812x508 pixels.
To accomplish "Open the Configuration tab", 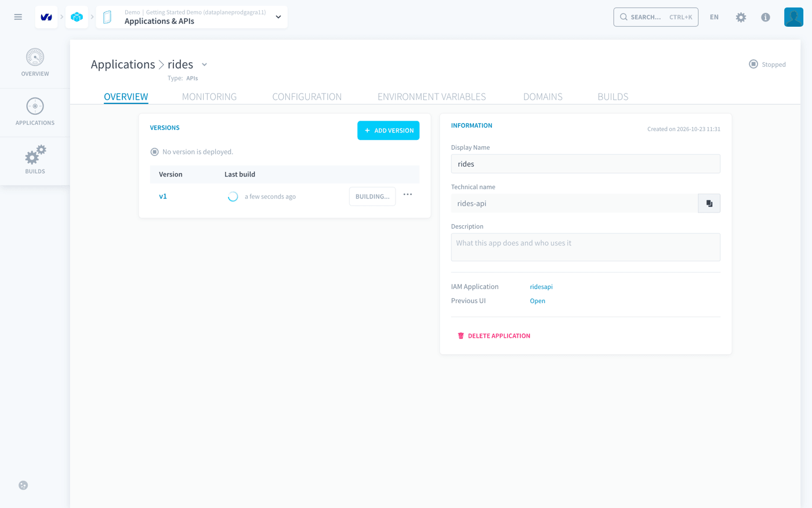I will (307, 96).
